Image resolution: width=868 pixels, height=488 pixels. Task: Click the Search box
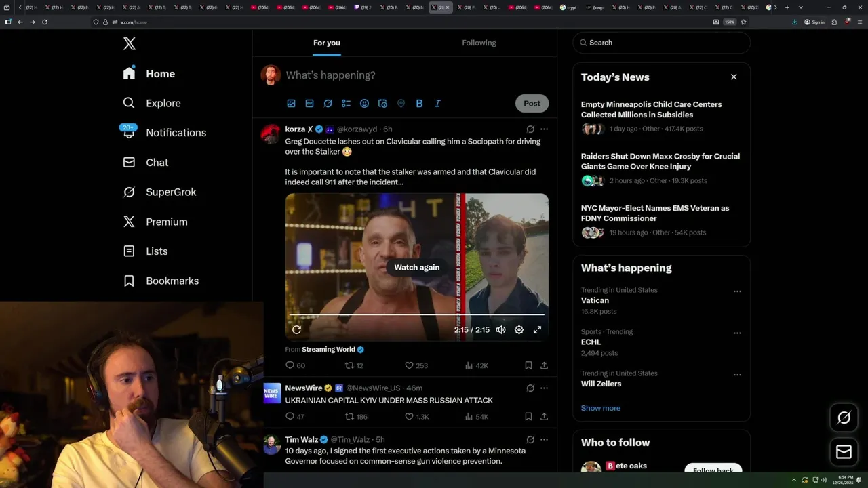pos(661,43)
